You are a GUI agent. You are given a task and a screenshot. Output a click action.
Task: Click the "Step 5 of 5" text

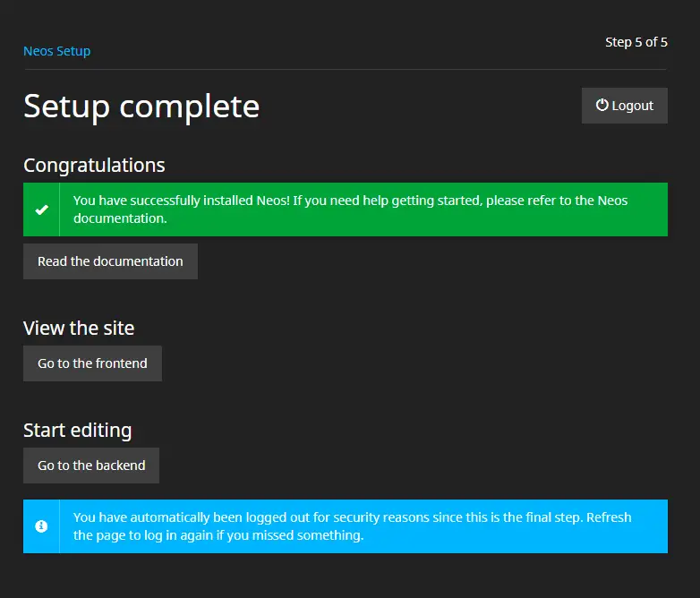pyautogui.click(x=636, y=42)
